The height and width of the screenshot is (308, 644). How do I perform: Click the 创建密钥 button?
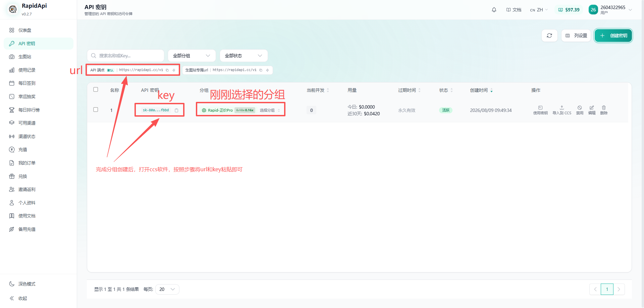(x=613, y=36)
